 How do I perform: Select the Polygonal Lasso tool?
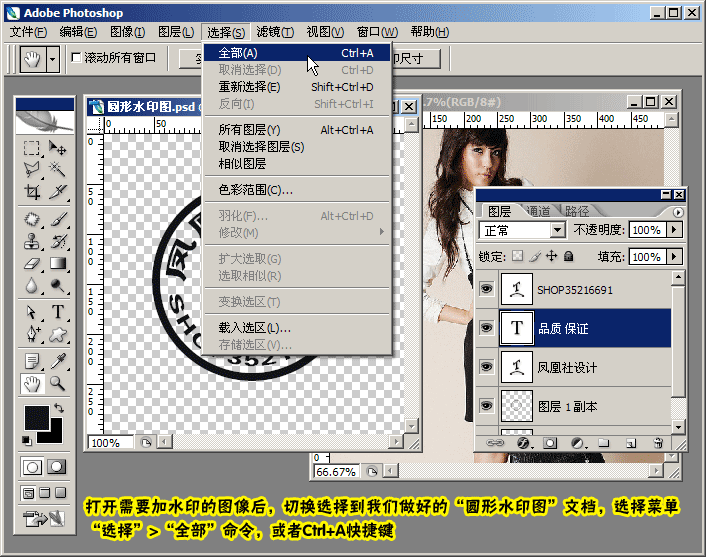32,170
